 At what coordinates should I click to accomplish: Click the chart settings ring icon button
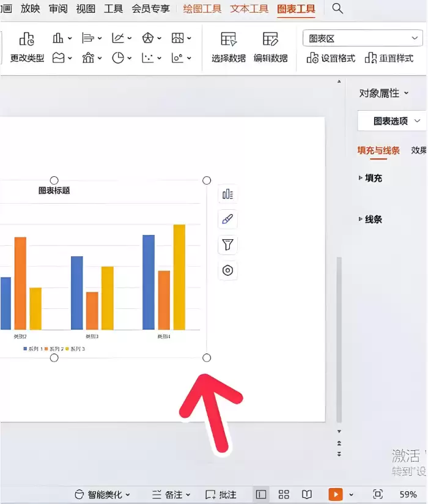coord(227,270)
